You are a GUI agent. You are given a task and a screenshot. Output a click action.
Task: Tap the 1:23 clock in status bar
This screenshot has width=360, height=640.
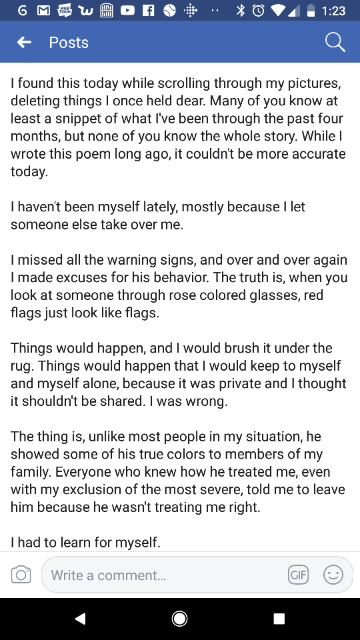point(333,11)
